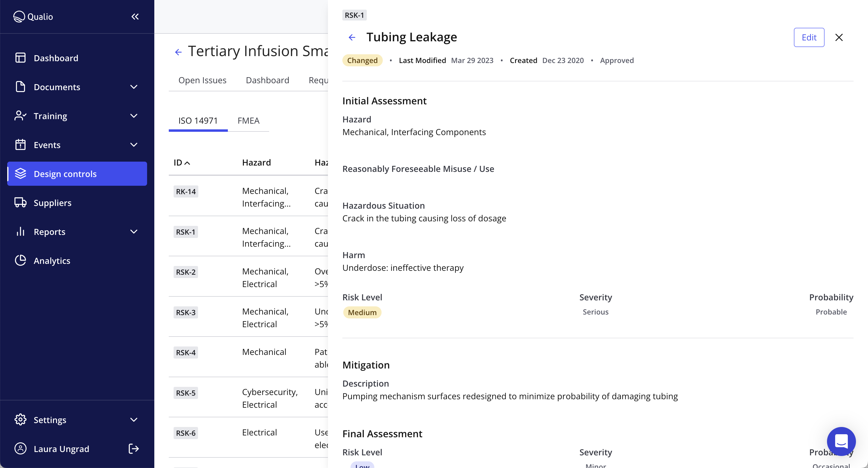Switch to the FMEA tab

[248, 121]
